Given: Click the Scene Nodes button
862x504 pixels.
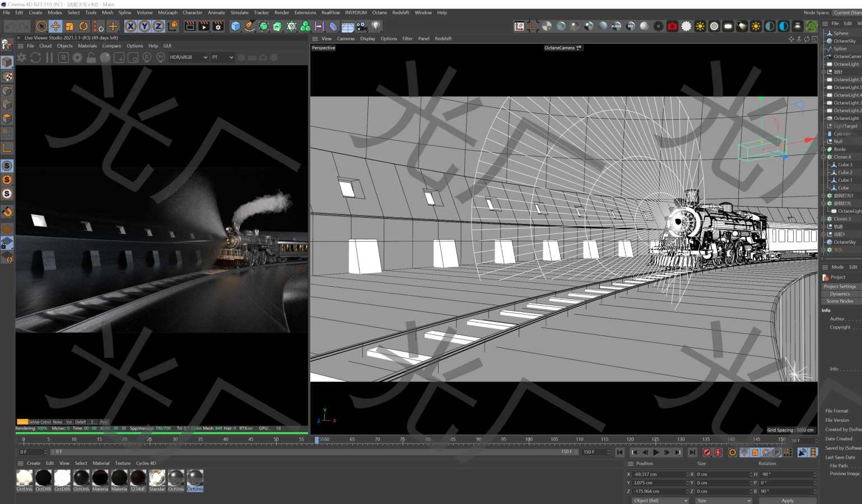Looking at the screenshot, I should pos(840,301).
